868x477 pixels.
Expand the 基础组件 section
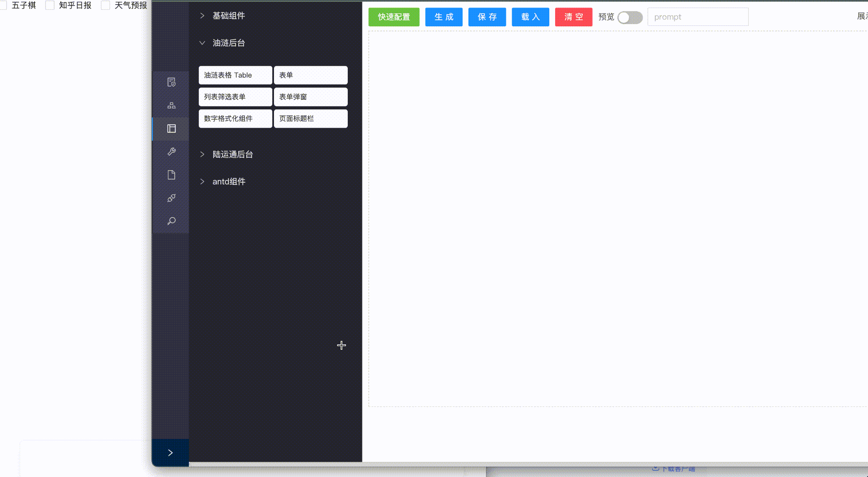point(229,16)
